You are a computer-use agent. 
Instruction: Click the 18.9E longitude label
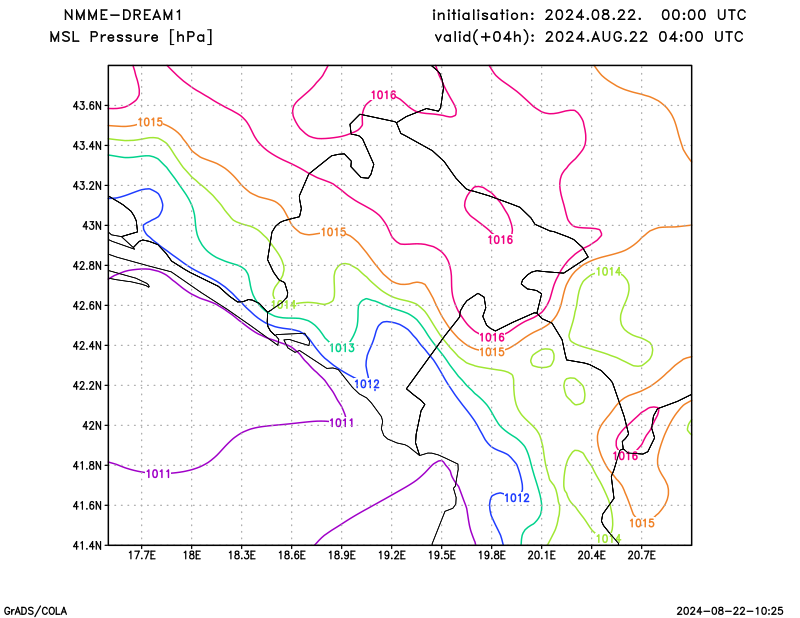(x=341, y=555)
